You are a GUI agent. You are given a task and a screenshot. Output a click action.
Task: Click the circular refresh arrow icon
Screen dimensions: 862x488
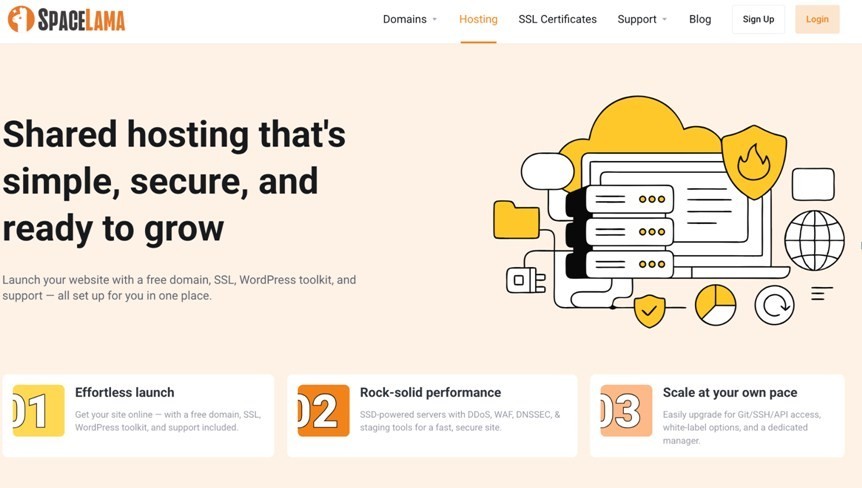[774, 305]
